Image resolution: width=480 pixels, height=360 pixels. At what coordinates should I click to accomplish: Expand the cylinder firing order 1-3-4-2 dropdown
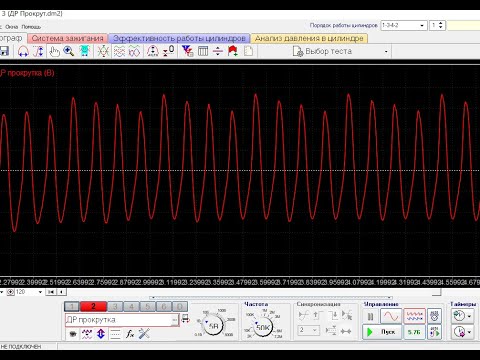(x=404, y=25)
